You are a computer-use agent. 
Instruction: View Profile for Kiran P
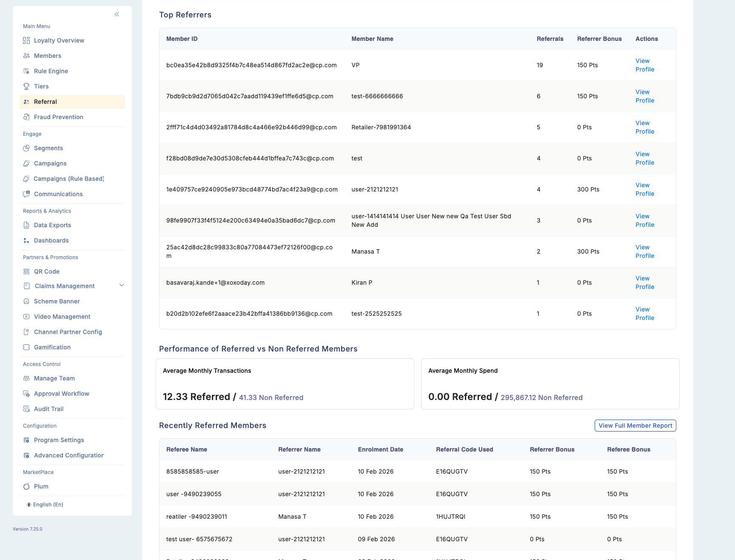pos(645,283)
